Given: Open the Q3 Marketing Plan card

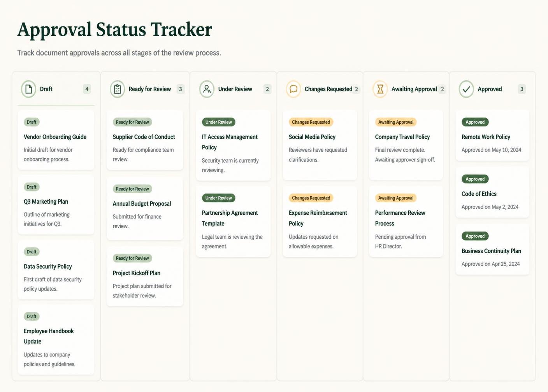Looking at the screenshot, I should [56, 205].
